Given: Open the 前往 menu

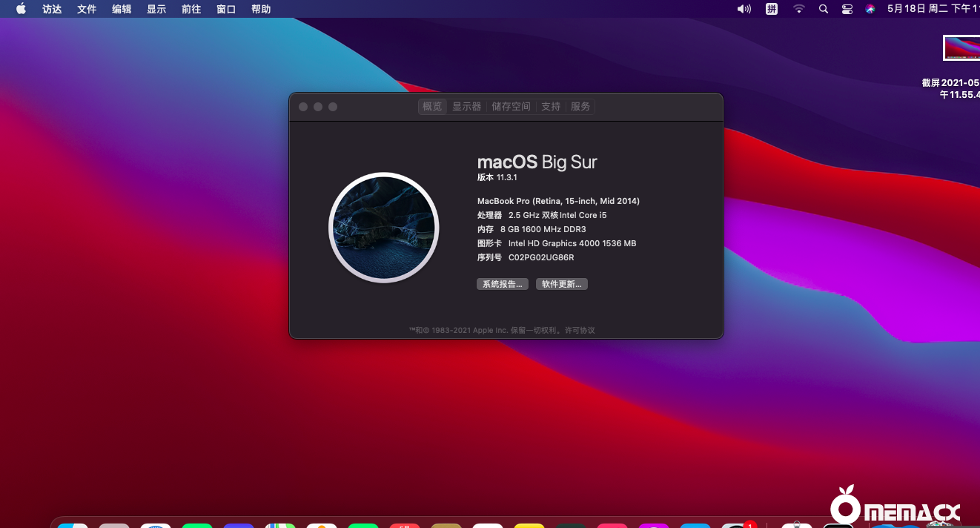Looking at the screenshot, I should coord(191,8).
